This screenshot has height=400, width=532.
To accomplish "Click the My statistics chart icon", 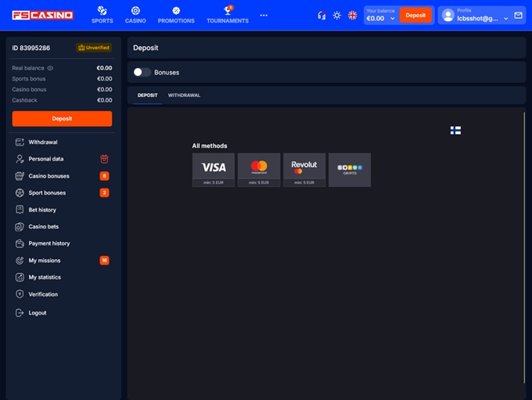I will coord(20,277).
